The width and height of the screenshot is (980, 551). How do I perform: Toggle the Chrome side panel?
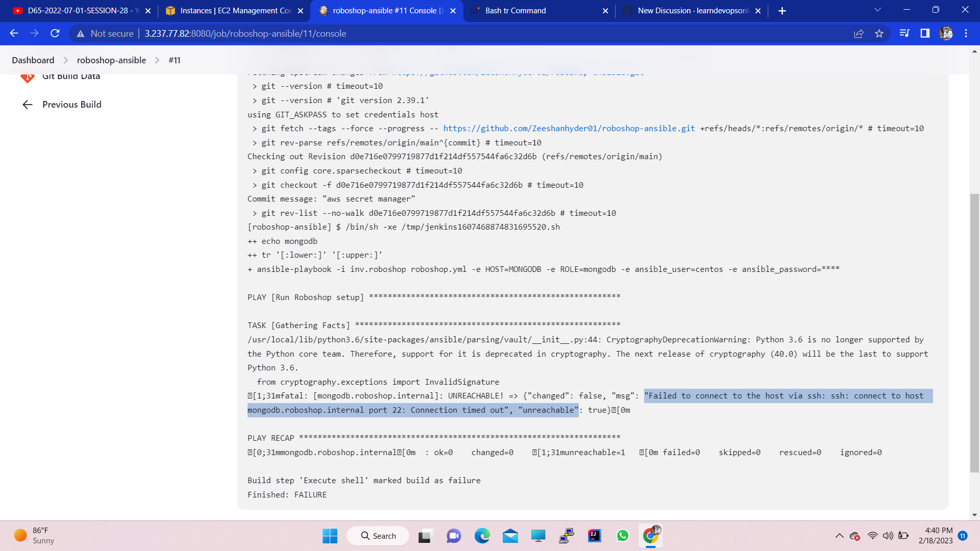coord(924,33)
